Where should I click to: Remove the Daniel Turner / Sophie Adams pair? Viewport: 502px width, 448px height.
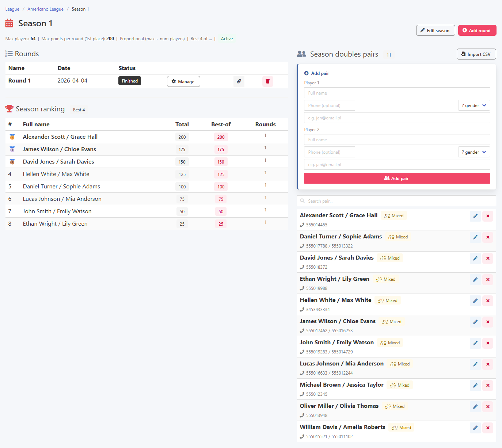(488, 237)
